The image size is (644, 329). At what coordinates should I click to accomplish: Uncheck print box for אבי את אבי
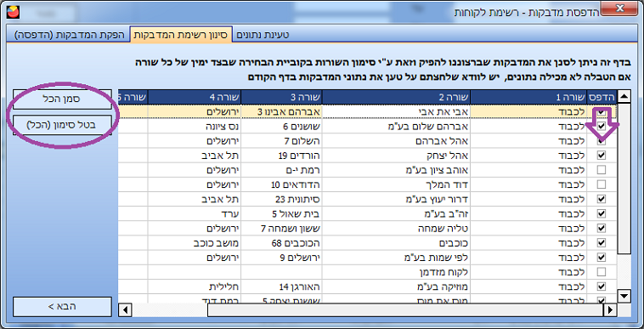pyautogui.click(x=602, y=111)
